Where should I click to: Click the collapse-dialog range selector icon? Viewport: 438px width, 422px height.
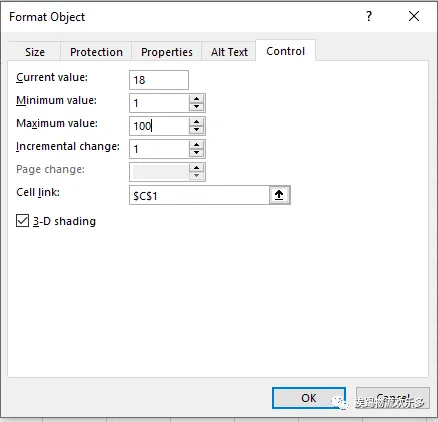click(x=279, y=195)
